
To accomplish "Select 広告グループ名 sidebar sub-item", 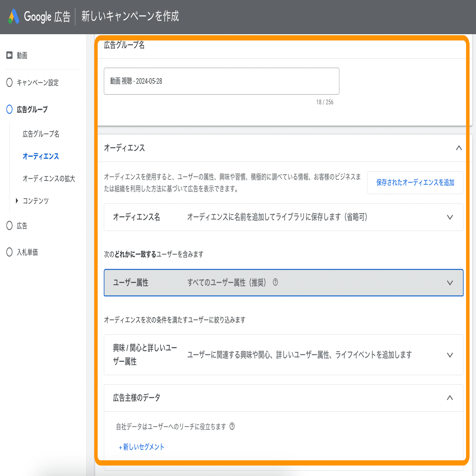I will [41, 134].
